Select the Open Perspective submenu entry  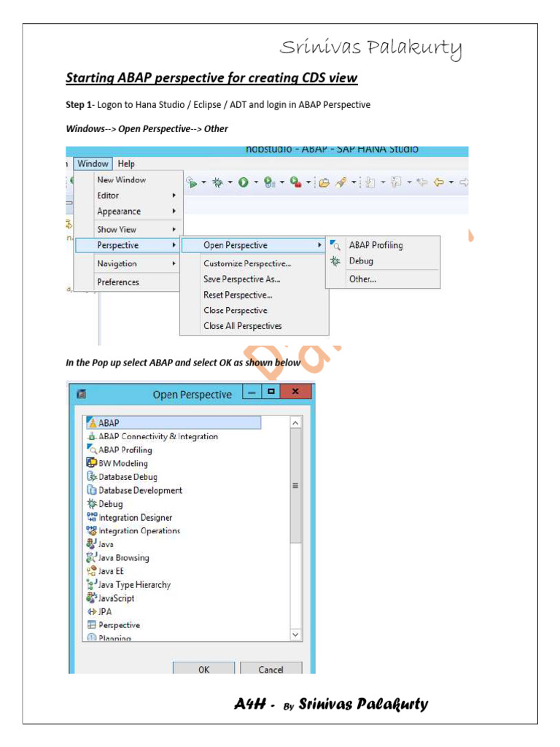tap(253, 245)
